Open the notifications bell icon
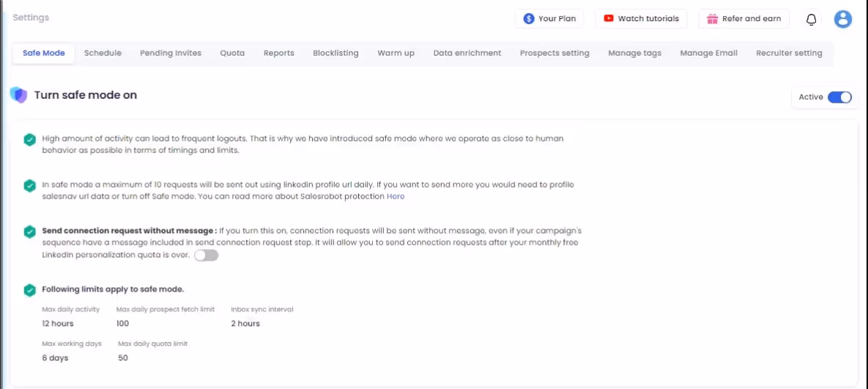 pyautogui.click(x=811, y=19)
